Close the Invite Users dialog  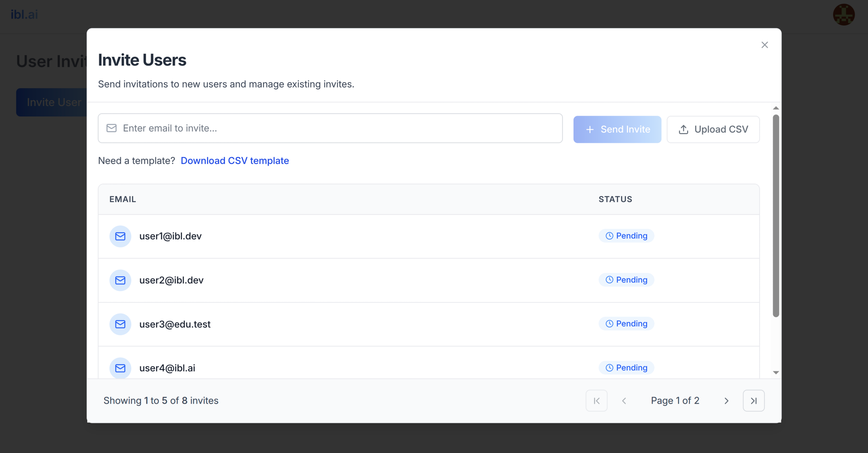[x=765, y=45]
